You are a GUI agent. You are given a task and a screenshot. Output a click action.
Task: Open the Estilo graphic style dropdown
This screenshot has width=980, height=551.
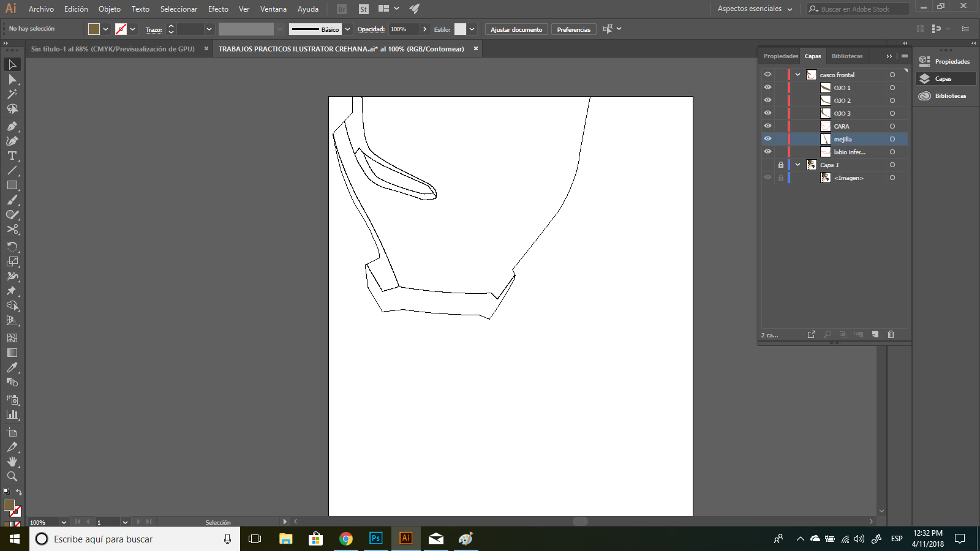pos(472,29)
